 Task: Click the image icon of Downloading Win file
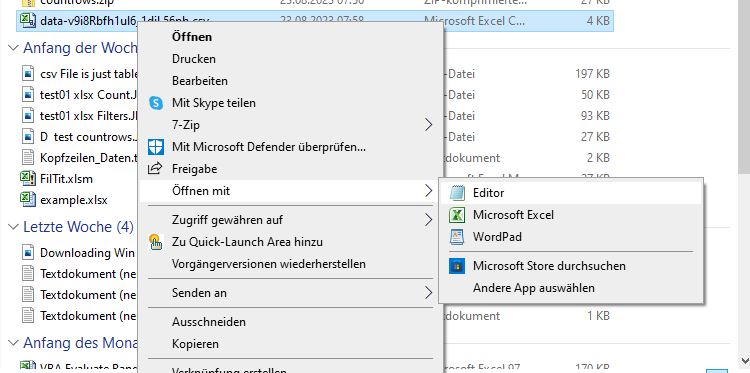click(28, 252)
